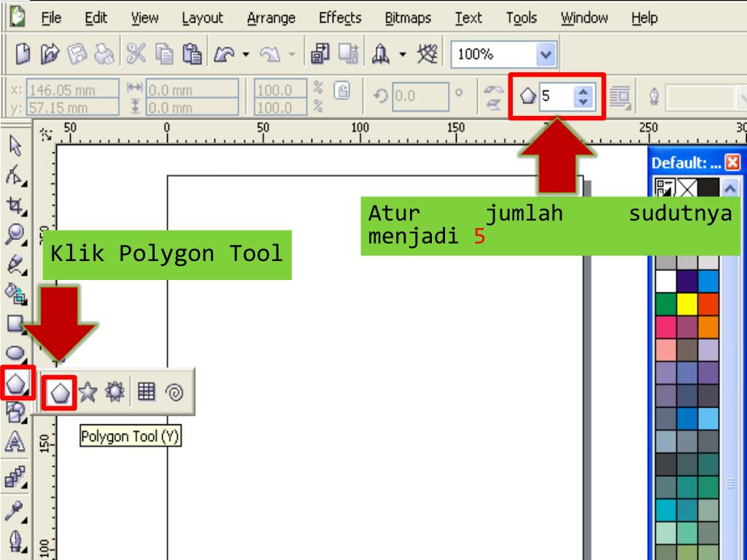
Task: Click the ruler origin corner icon
Action: 46,134
